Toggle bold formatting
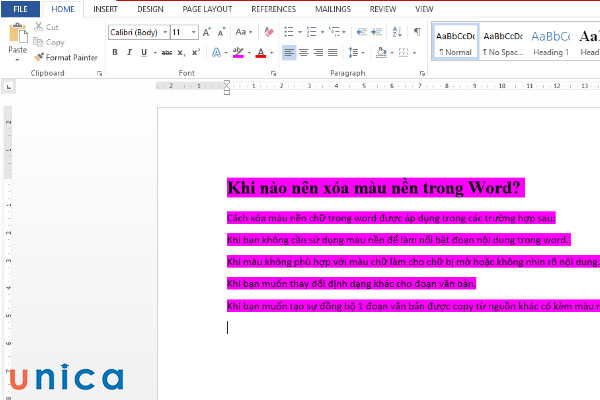600x400 pixels. click(115, 52)
